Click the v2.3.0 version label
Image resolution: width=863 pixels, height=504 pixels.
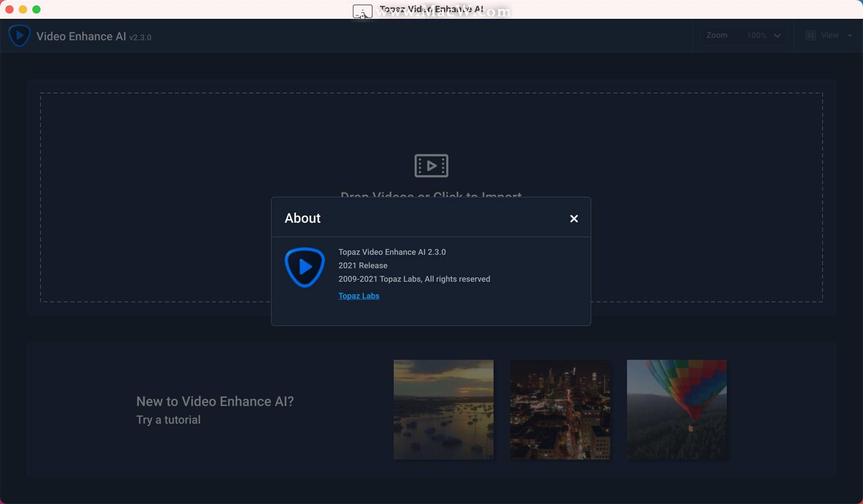(140, 37)
